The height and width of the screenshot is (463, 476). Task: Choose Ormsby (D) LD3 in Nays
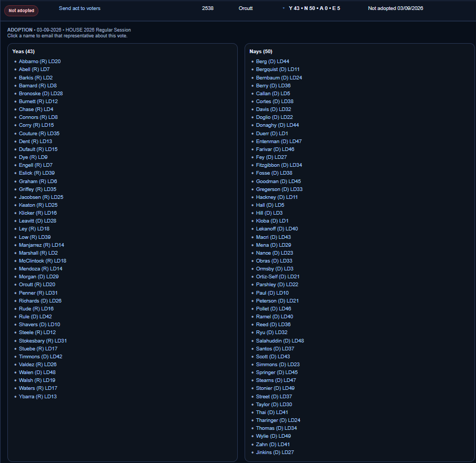click(x=275, y=269)
